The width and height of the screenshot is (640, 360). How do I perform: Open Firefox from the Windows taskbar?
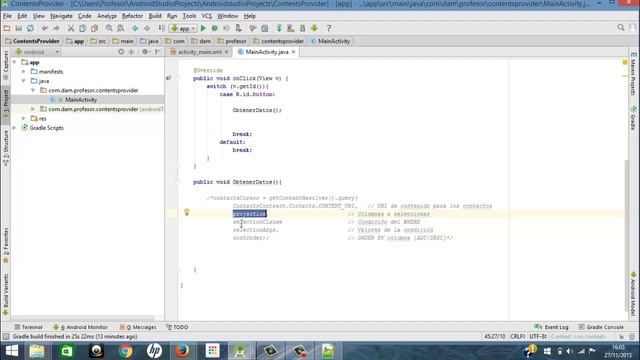coord(182,351)
